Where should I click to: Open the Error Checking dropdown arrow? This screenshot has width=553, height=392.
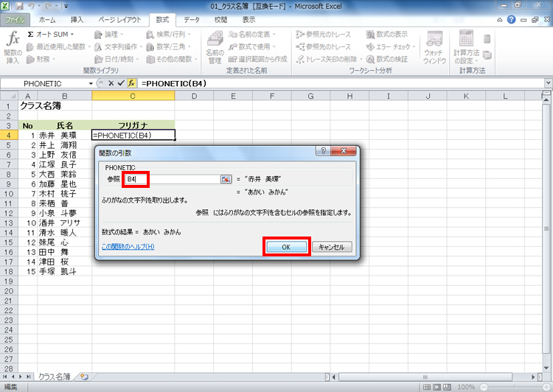pos(414,47)
